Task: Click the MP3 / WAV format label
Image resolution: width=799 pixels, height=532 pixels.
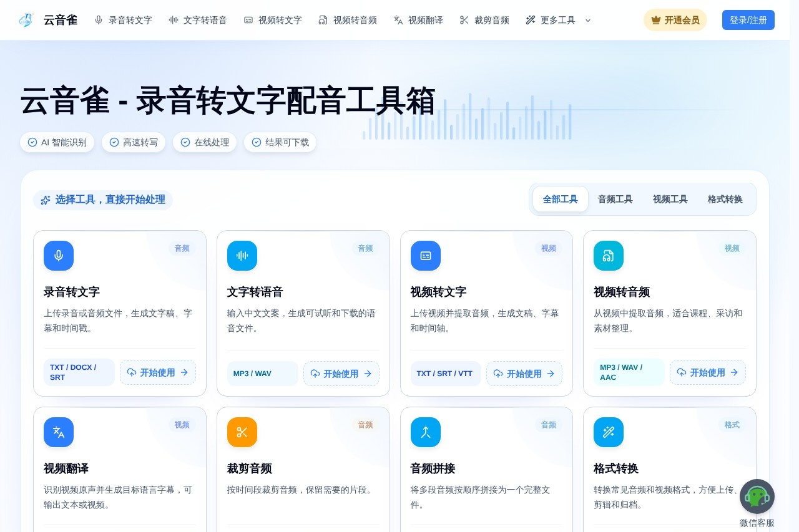Action: (263, 374)
